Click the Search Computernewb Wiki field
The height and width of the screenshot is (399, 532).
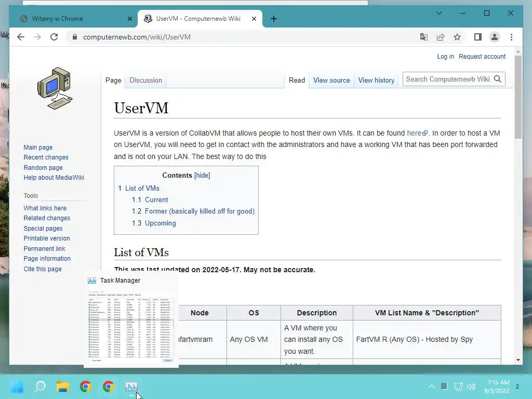[x=448, y=79]
